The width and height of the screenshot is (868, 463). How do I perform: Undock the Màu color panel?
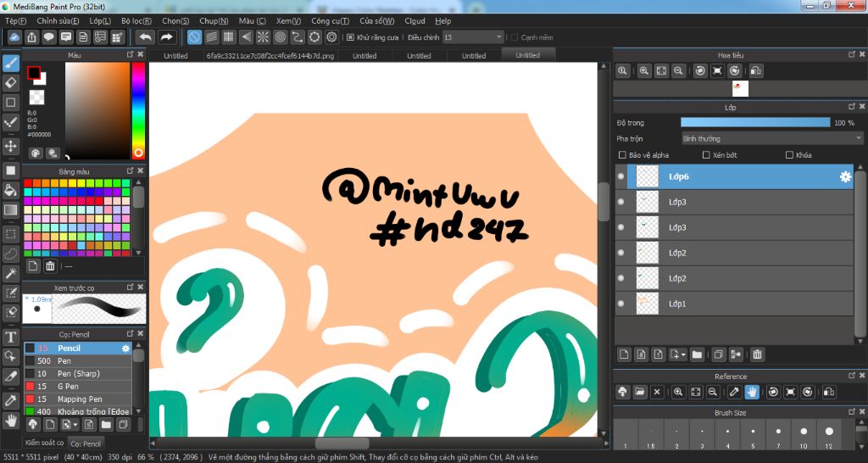[x=130, y=54]
